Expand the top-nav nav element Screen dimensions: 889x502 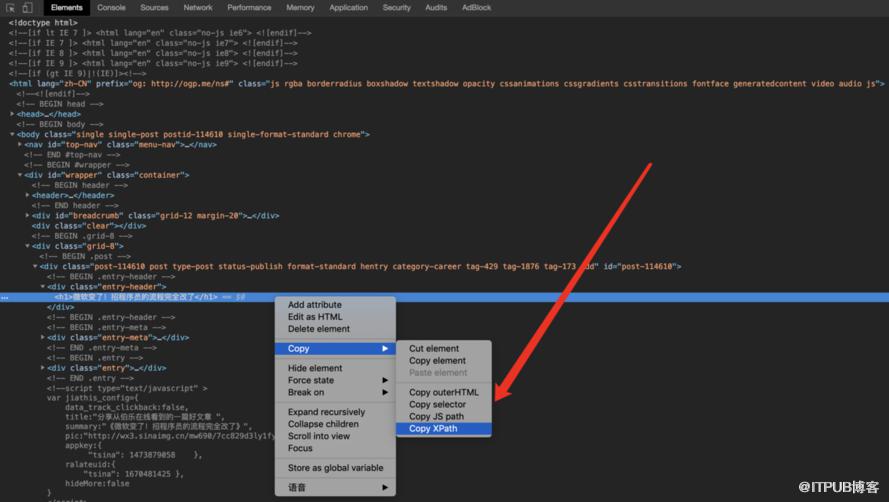tap(20, 145)
